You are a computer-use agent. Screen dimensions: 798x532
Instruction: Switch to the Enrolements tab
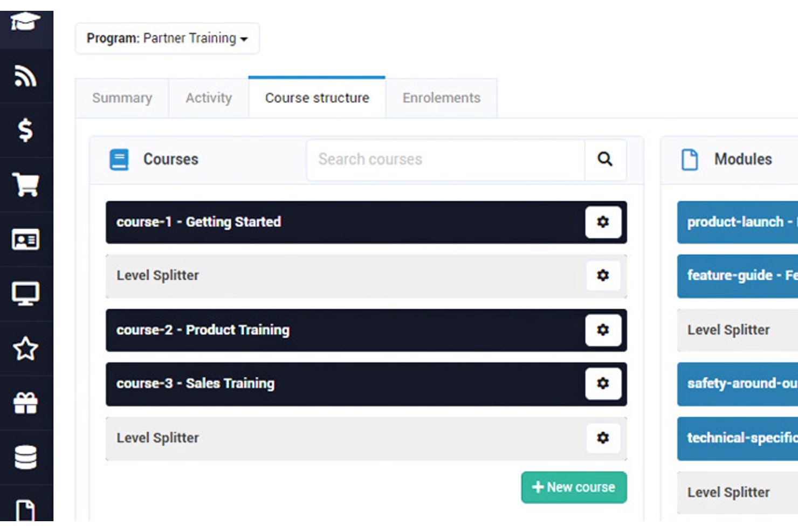coord(441,98)
